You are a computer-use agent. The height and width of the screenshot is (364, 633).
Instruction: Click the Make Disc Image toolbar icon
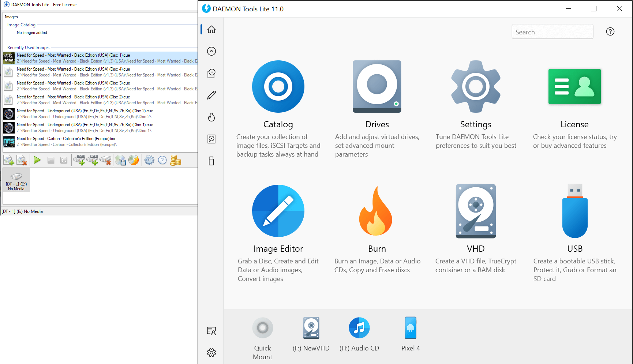120,160
